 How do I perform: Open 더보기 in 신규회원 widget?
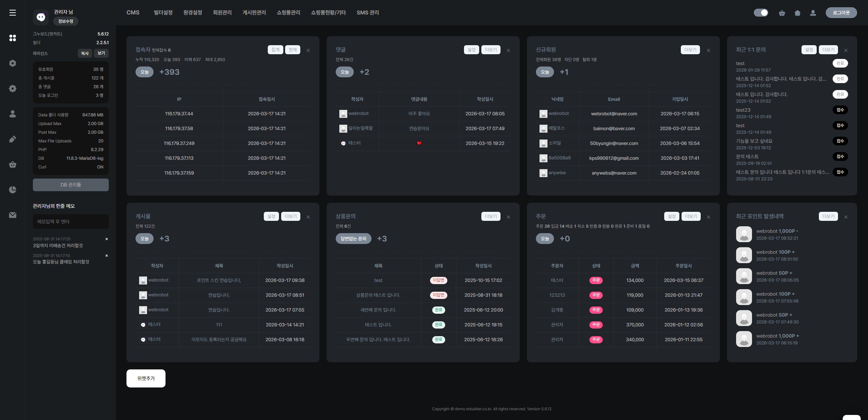click(690, 50)
